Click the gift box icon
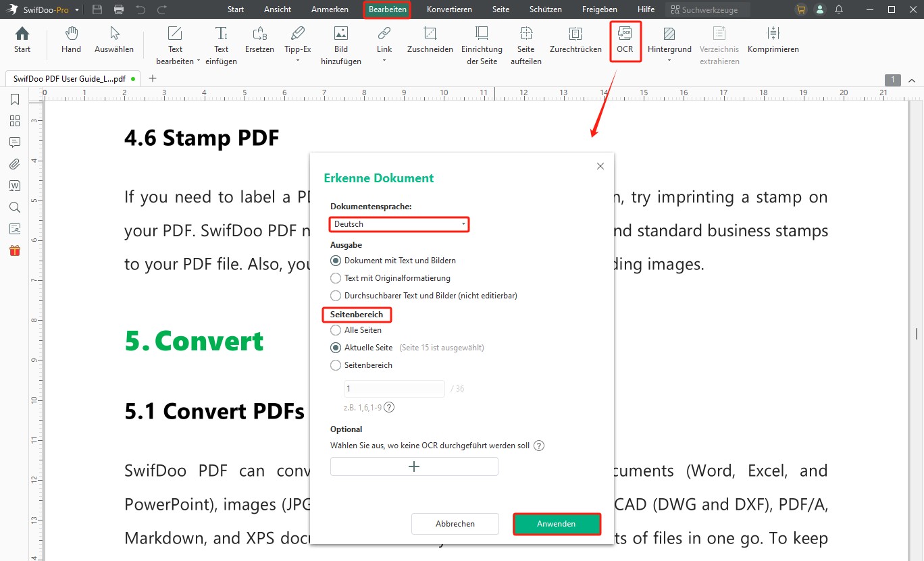The height and width of the screenshot is (561, 924). 15,250
